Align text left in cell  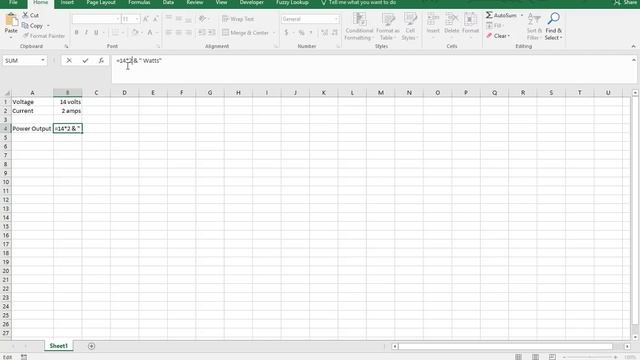pyautogui.click(x=169, y=32)
